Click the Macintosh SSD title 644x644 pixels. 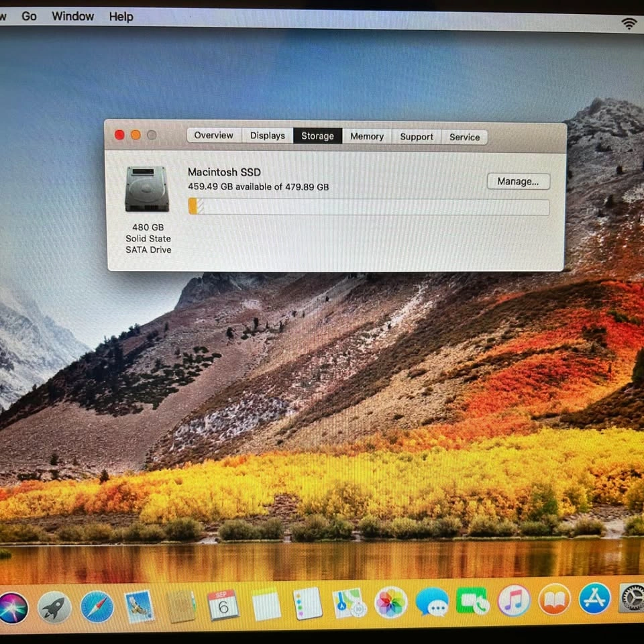pos(224,172)
